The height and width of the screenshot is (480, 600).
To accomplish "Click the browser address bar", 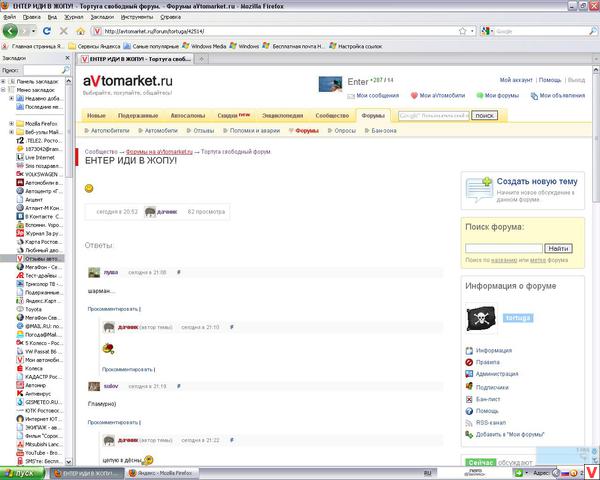I will [x=279, y=31].
